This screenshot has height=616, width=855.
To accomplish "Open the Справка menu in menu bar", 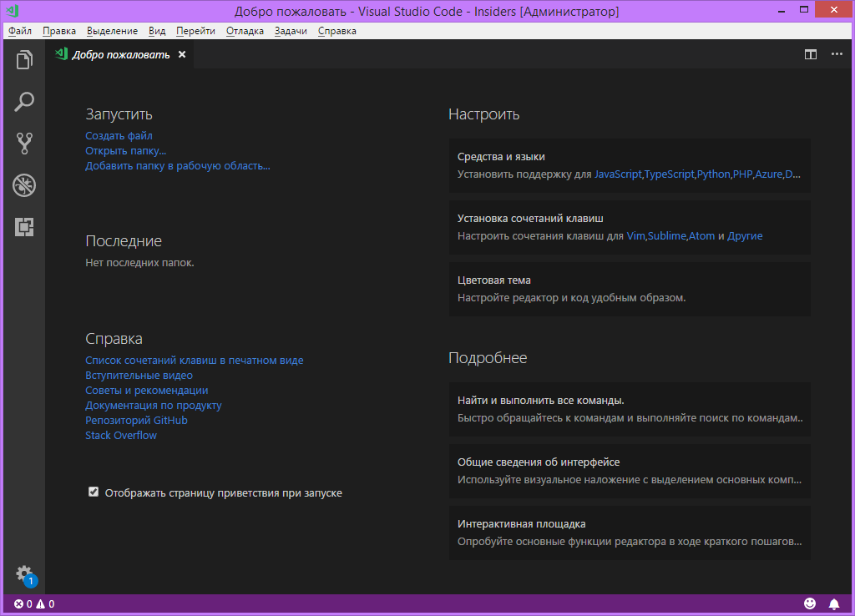I will pyautogui.click(x=337, y=31).
